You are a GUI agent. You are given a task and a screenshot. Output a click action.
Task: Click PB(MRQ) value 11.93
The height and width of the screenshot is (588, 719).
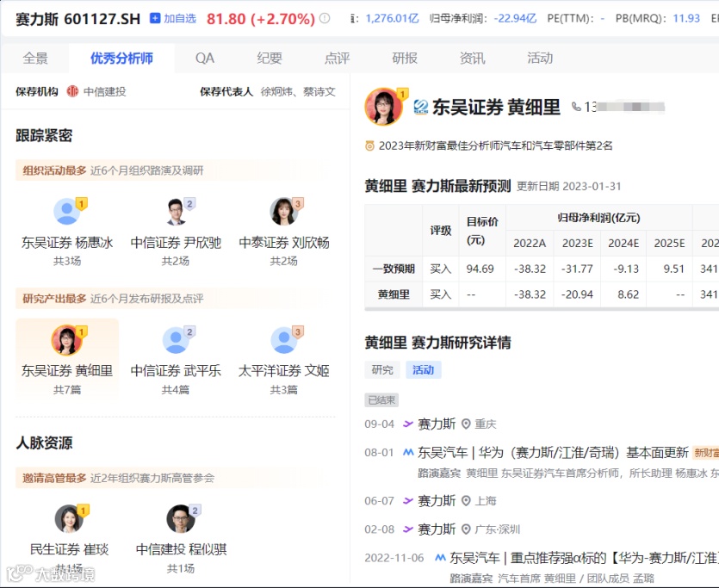click(686, 18)
